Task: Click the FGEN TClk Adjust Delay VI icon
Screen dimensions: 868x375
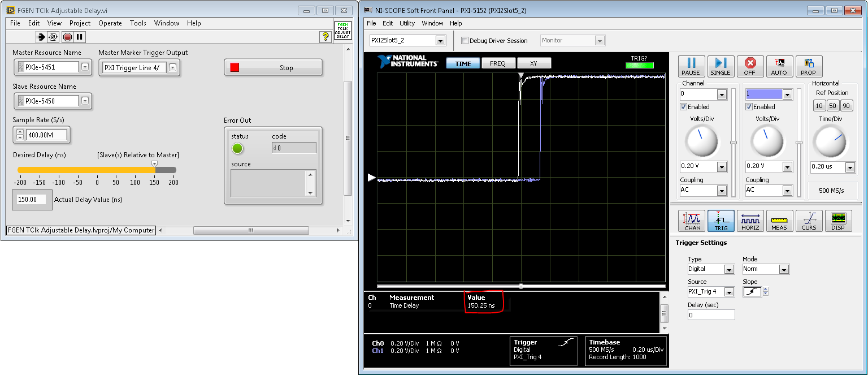Action: (x=342, y=31)
